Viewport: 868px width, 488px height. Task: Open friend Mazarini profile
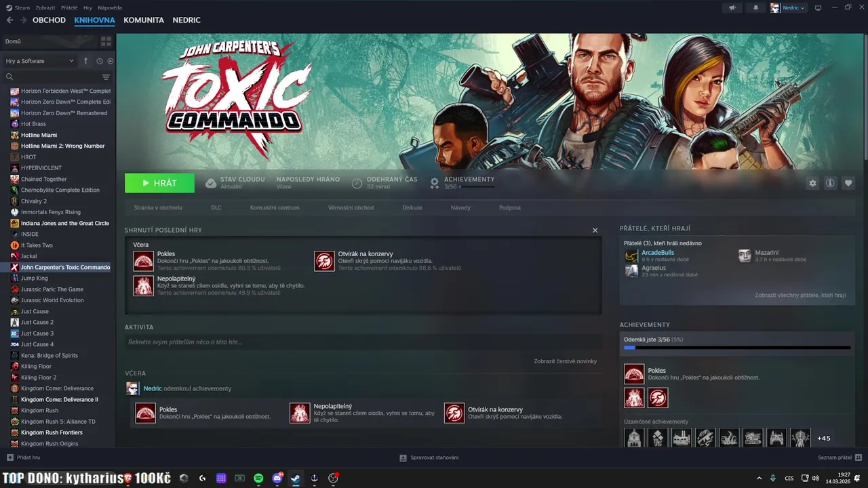click(x=767, y=253)
